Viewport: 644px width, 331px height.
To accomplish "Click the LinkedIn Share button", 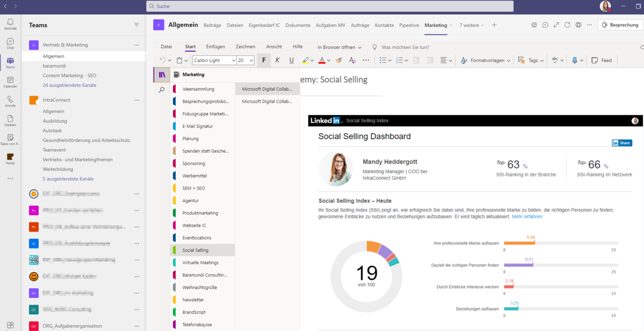I will click(x=622, y=143).
